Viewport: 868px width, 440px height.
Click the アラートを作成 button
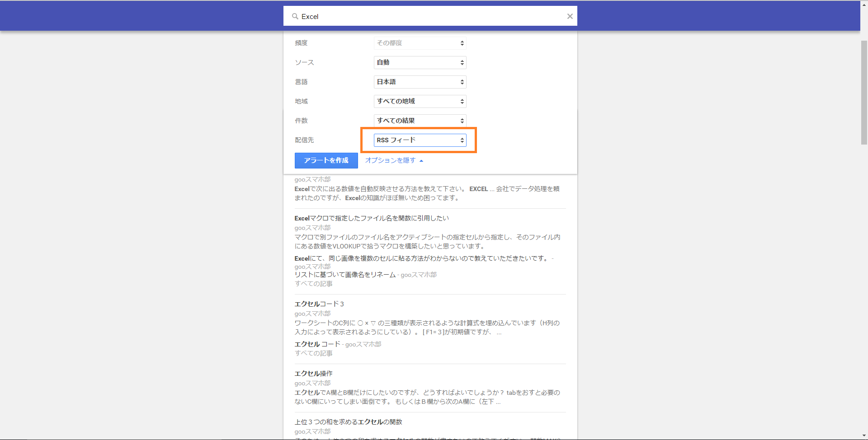pos(326,160)
